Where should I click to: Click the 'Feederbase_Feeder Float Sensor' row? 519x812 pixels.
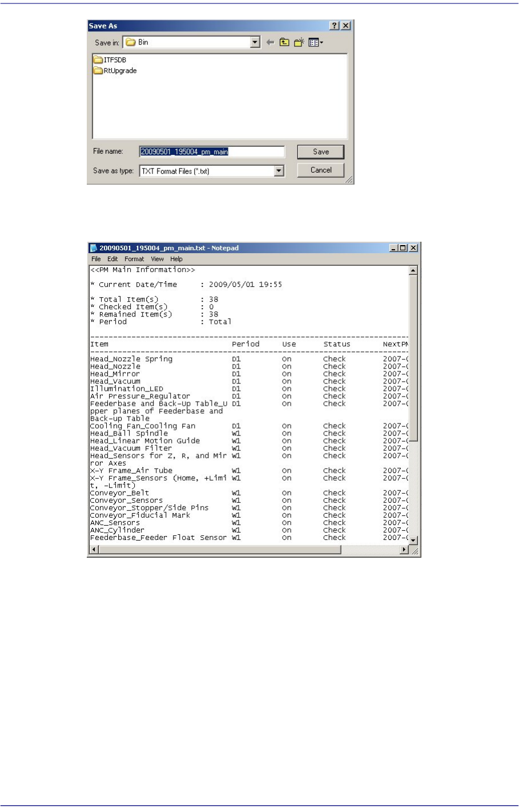pos(249,537)
